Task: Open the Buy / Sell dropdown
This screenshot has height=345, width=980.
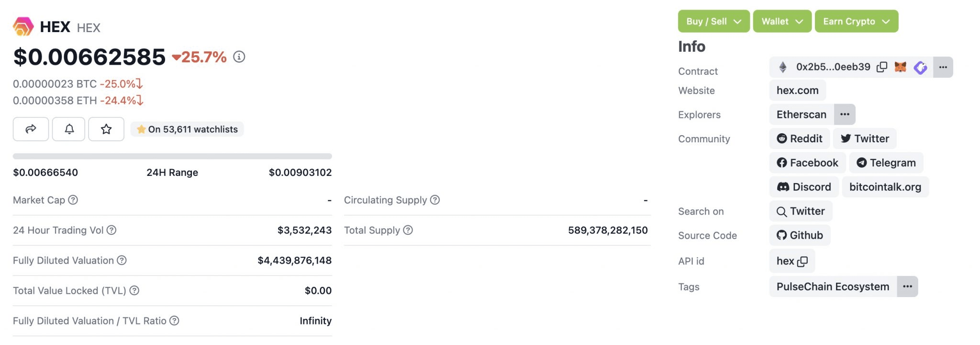Action: click(713, 21)
